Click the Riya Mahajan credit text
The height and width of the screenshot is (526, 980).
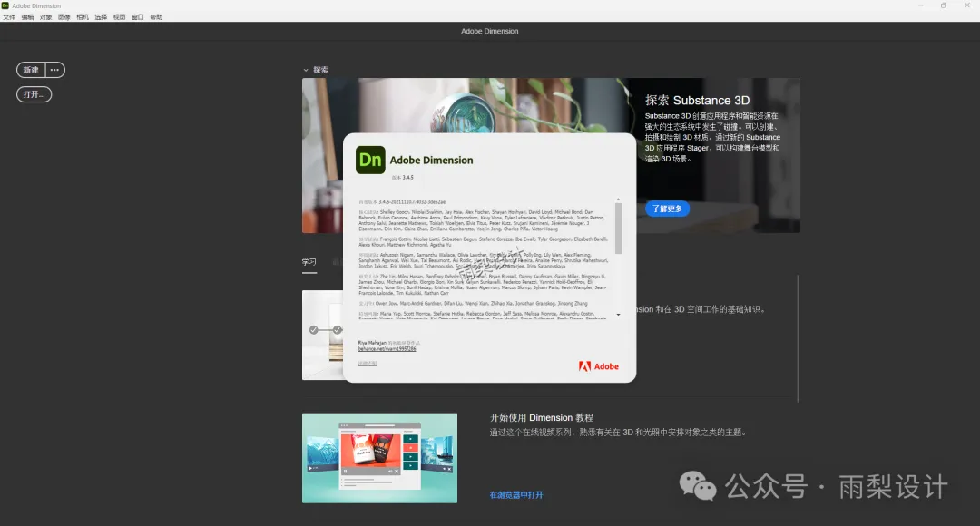(x=372, y=343)
